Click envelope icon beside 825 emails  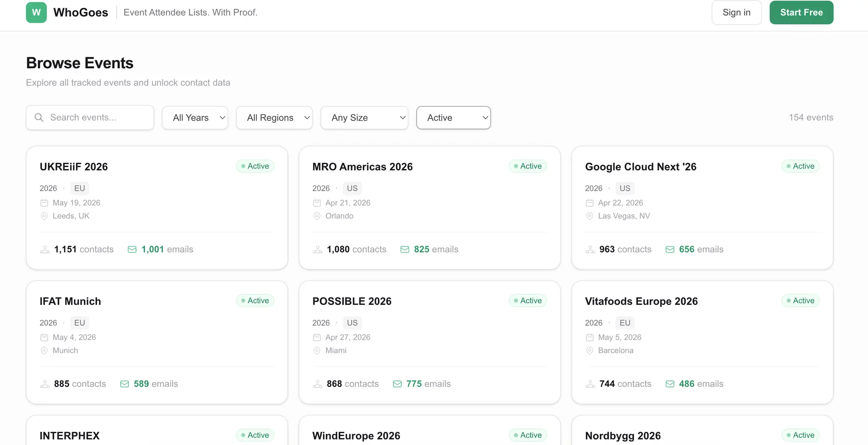point(405,249)
